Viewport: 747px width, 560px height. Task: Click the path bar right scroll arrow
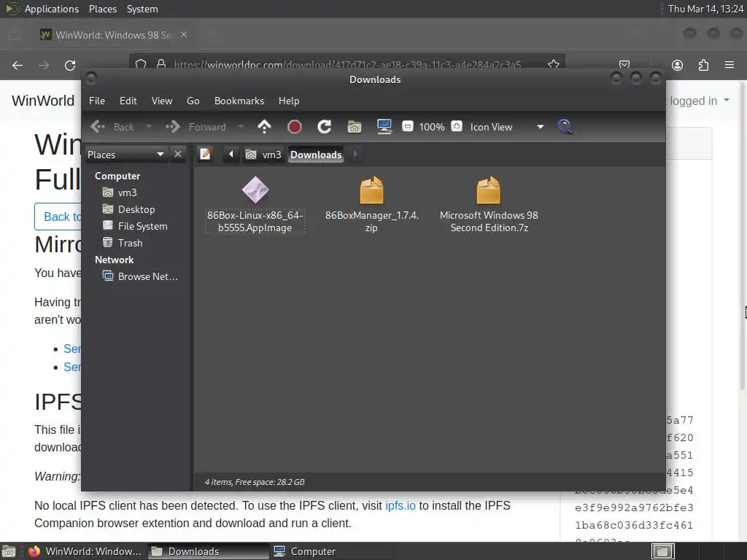[355, 155]
